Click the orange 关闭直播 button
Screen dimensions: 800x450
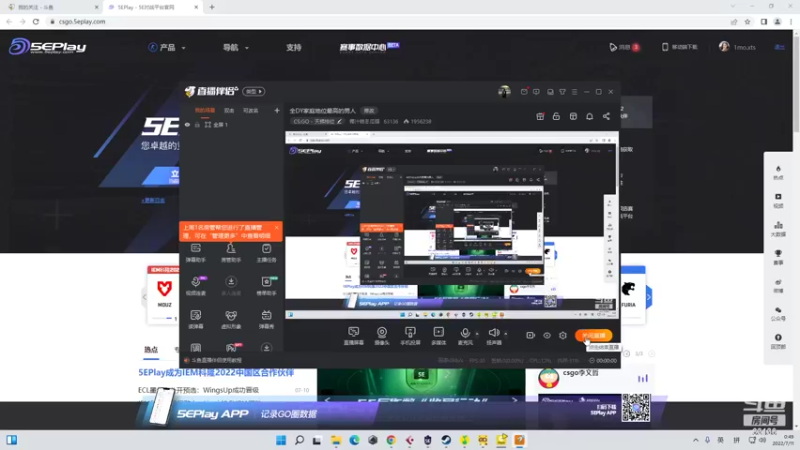tap(593, 335)
